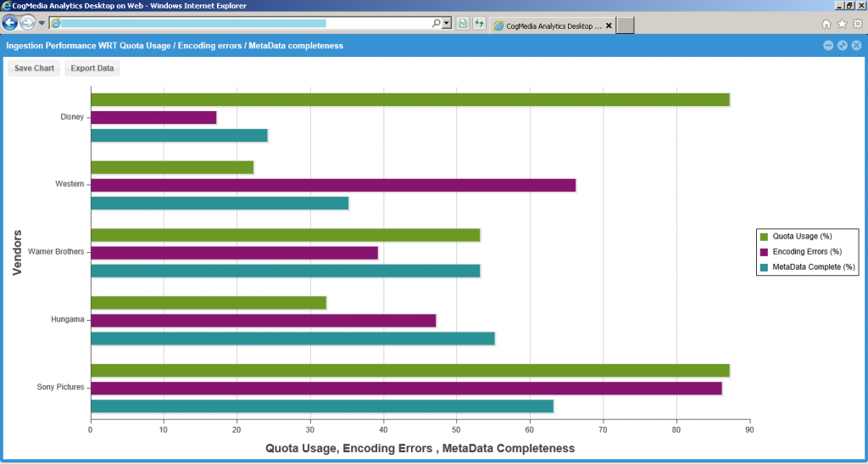
Task: Click the Western purple Encoding Errors bar
Action: coord(332,185)
